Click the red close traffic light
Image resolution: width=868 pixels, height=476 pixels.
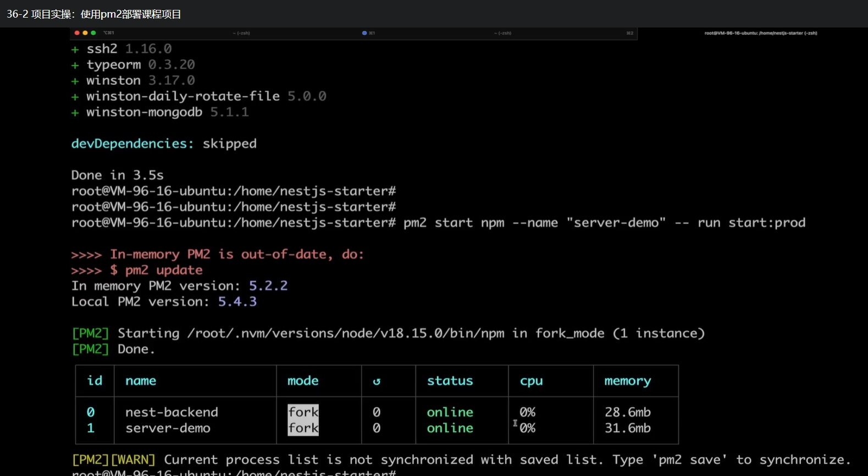pyautogui.click(x=77, y=33)
